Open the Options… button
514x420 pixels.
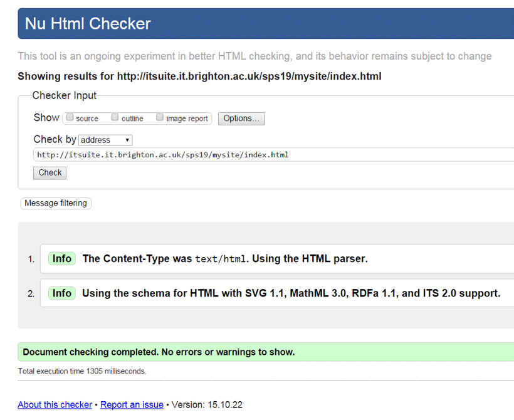pyautogui.click(x=241, y=118)
